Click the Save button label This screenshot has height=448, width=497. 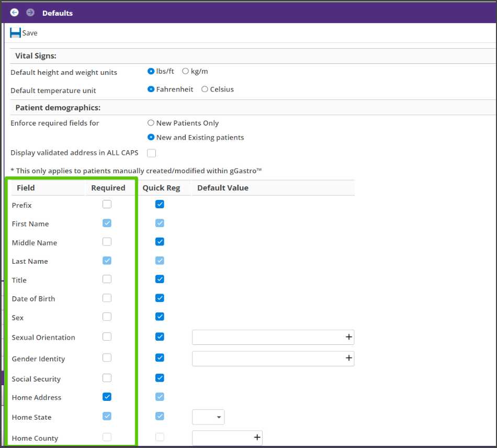point(30,33)
